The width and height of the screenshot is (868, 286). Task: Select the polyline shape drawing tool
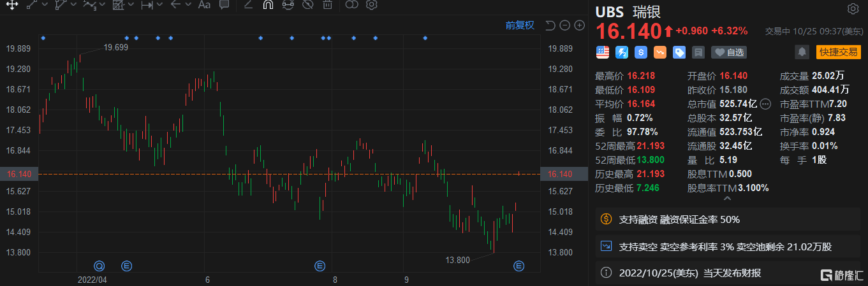click(x=61, y=5)
